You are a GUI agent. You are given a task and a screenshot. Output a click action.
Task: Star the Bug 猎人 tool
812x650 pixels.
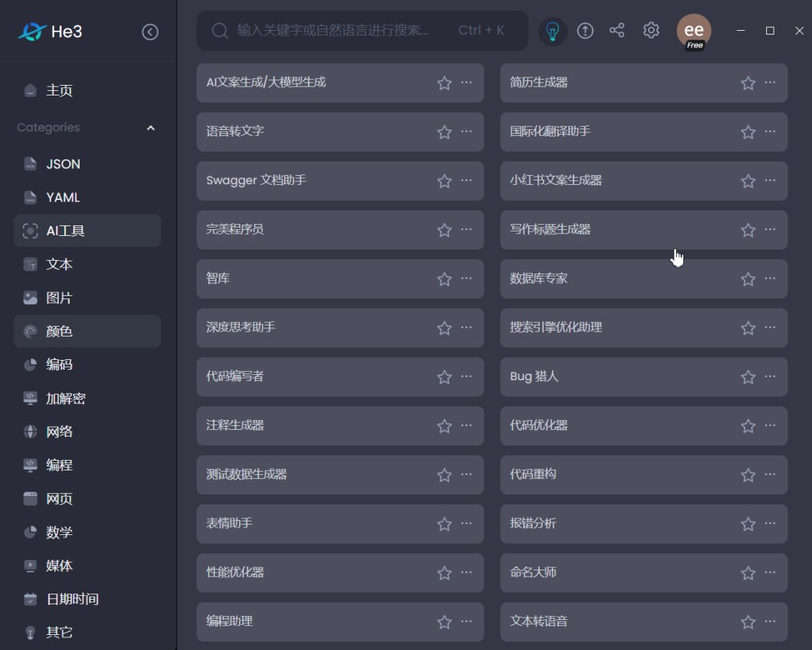tap(748, 377)
